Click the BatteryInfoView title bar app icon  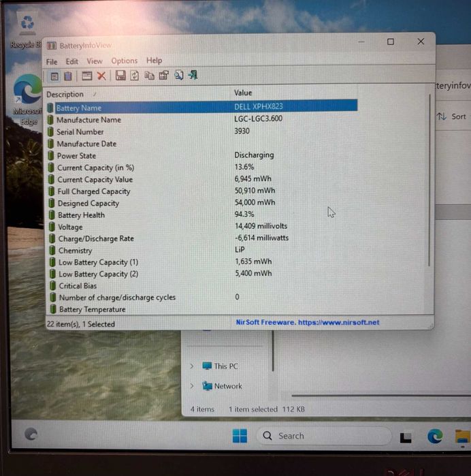tap(52, 46)
